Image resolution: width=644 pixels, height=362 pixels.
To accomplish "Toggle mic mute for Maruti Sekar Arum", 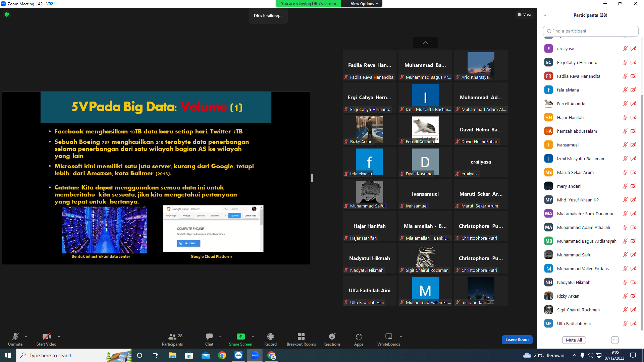I will click(x=625, y=172).
